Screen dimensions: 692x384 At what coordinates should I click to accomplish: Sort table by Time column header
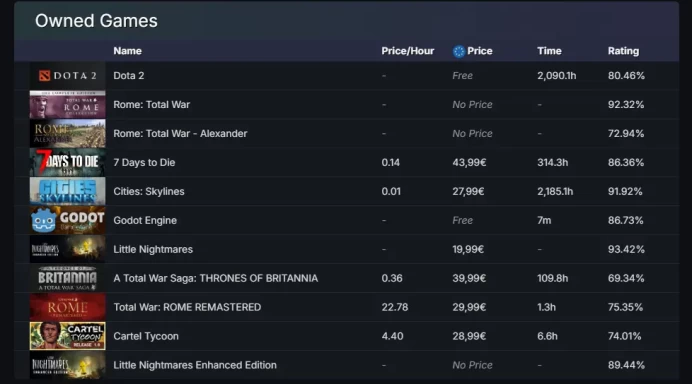(549, 51)
